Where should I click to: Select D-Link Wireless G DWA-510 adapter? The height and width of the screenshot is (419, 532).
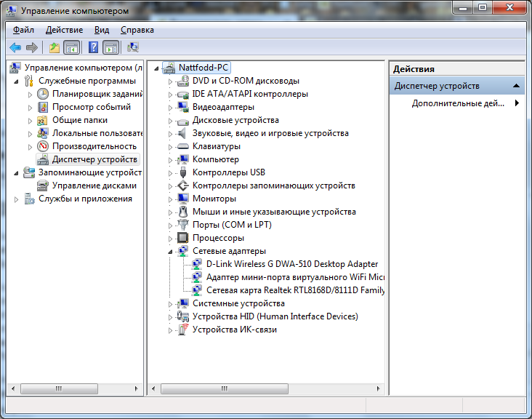point(291,264)
